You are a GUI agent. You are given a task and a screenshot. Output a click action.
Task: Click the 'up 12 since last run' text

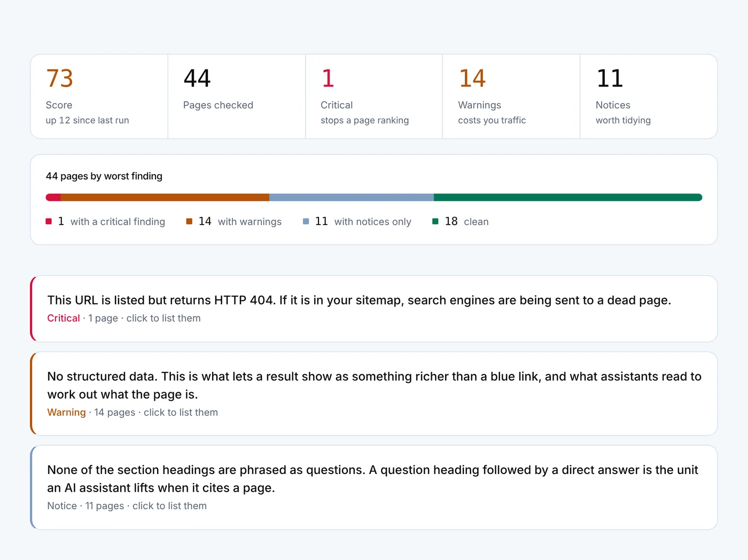(87, 120)
